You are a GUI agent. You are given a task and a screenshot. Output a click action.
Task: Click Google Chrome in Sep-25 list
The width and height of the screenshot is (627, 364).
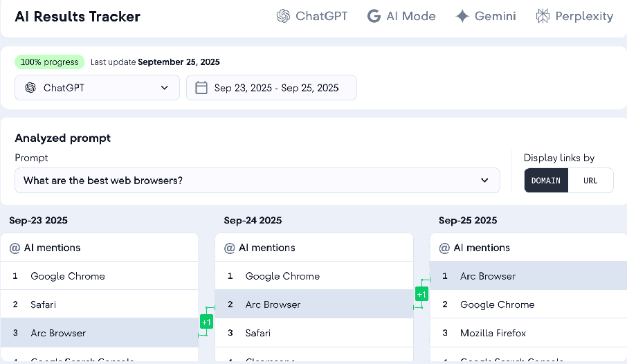(x=528, y=304)
